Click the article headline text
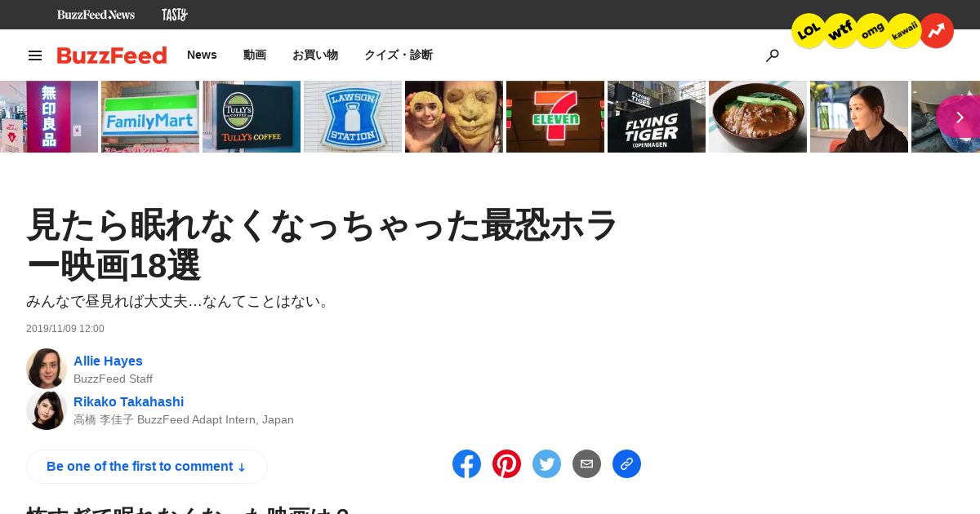 click(x=322, y=245)
